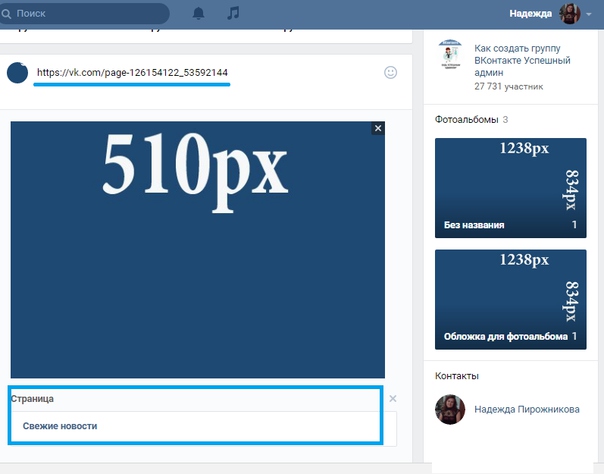Click the Фотоальбомы count 3
The height and width of the screenshot is (474, 604).
505,120
